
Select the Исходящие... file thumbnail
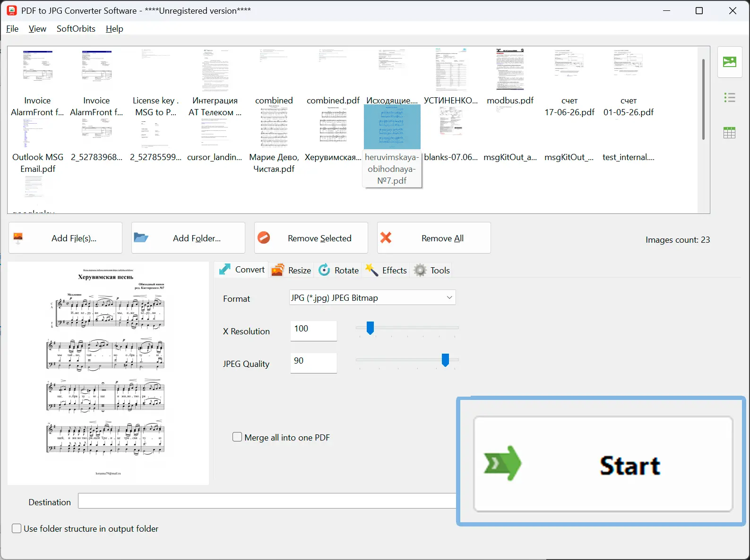click(x=392, y=76)
